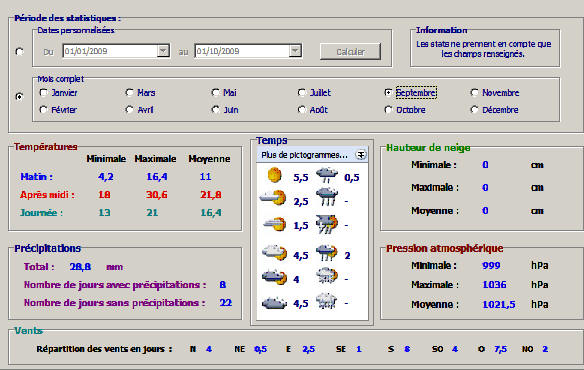Image resolution: width=584 pixels, height=370 pixels.
Task: Select Décembre month option
Action: point(494,110)
